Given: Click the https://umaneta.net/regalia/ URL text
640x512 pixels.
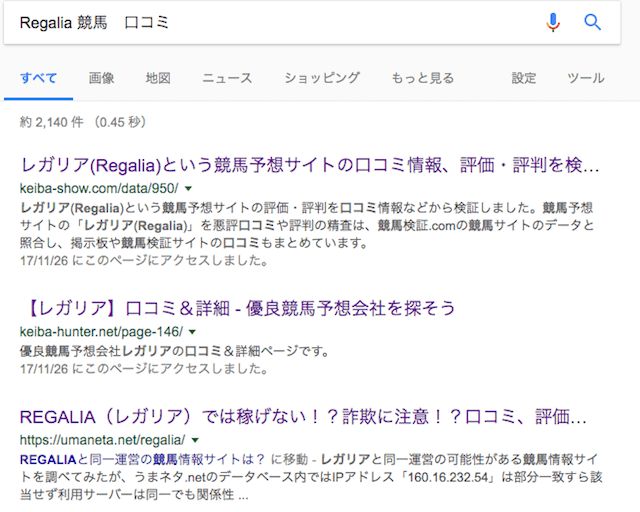Looking at the screenshot, I should tap(102, 440).
